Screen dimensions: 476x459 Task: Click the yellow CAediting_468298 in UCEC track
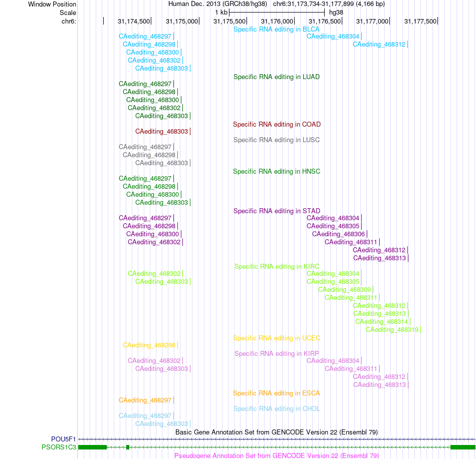149,345
